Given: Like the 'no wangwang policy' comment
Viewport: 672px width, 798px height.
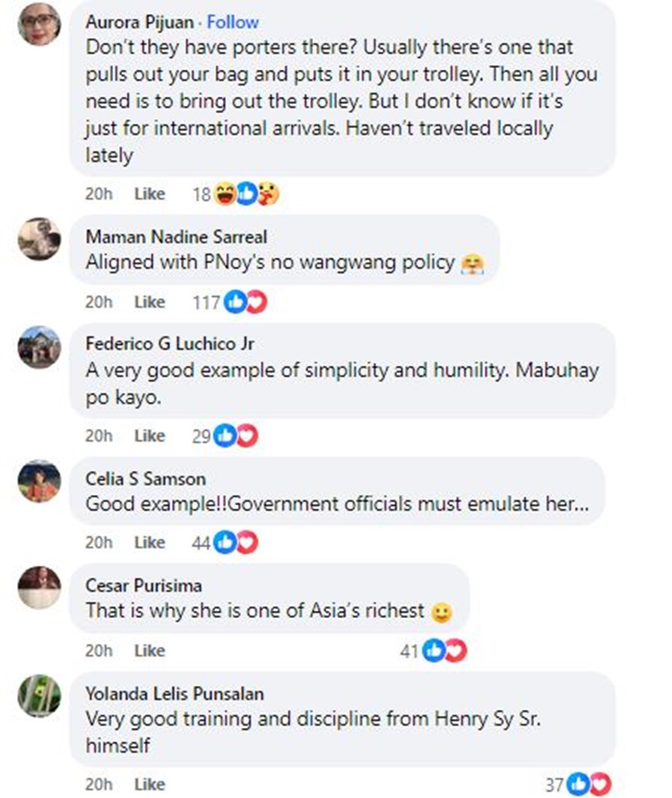Looking at the screenshot, I should [150, 302].
